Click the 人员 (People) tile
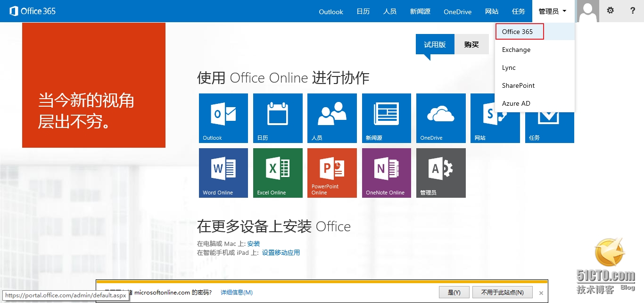 click(332, 118)
